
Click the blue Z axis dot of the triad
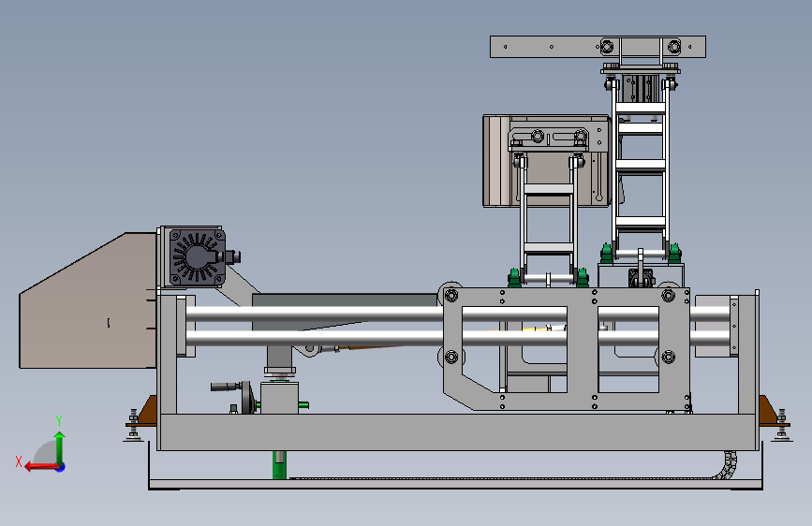(x=61, y=467)
